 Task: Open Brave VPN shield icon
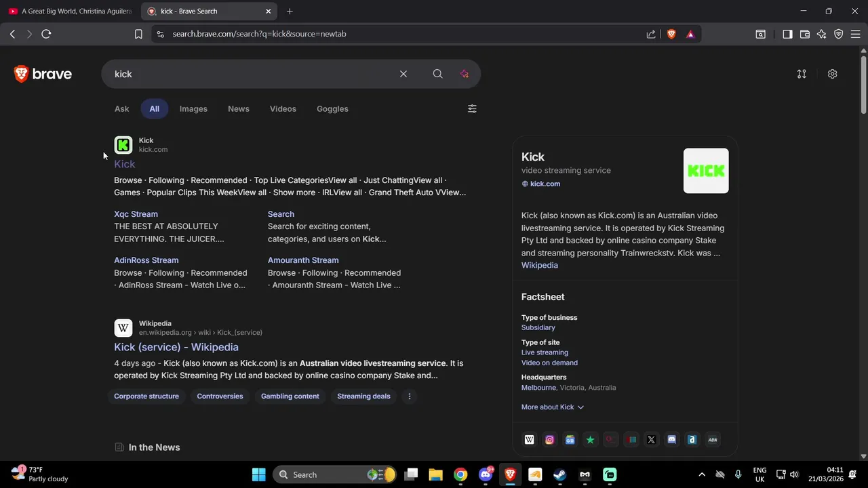point(839,34)
